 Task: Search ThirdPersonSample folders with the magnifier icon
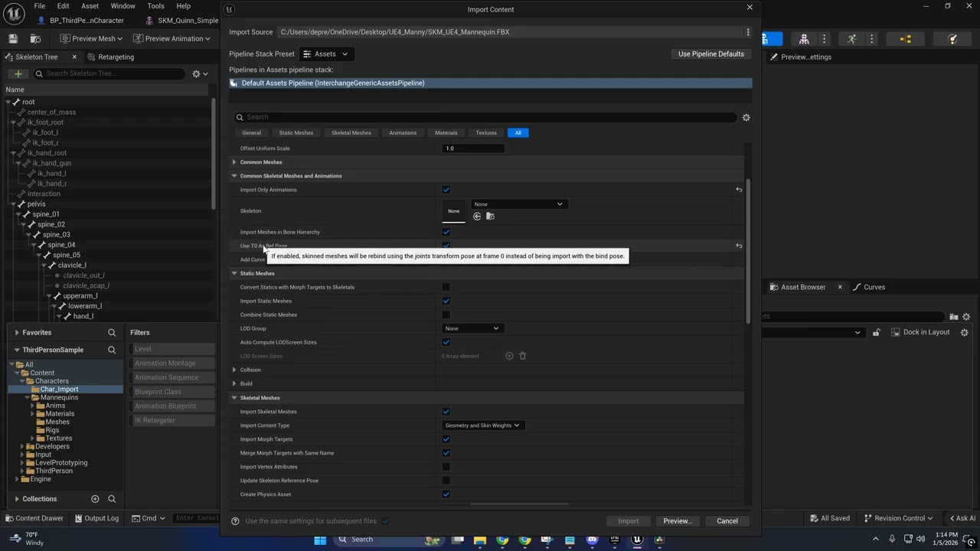[x=112, y=350]
